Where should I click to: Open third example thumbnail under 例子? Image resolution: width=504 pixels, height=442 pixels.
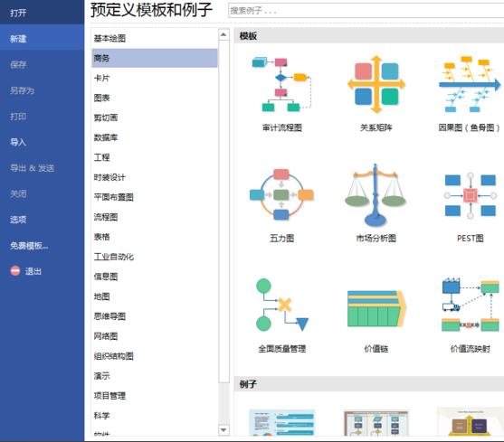470,422
